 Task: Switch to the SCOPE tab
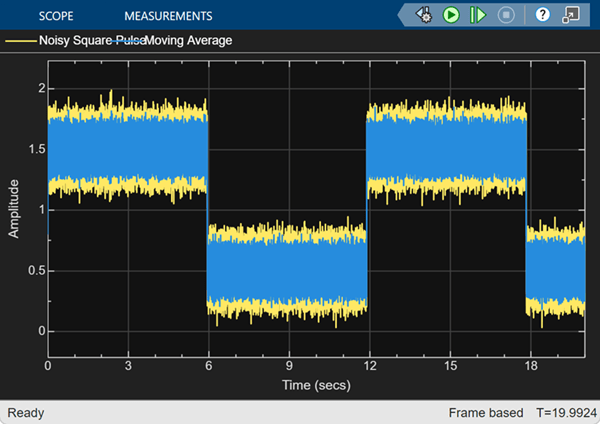(x=56, y=16)
